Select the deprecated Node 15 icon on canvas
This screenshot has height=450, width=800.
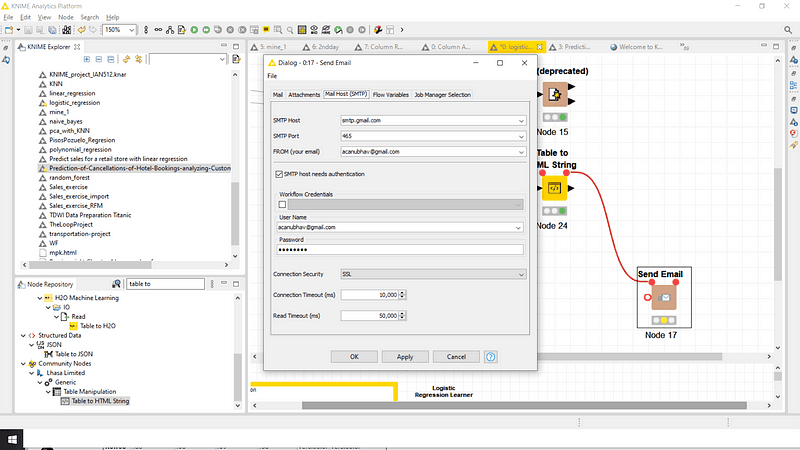555,94
